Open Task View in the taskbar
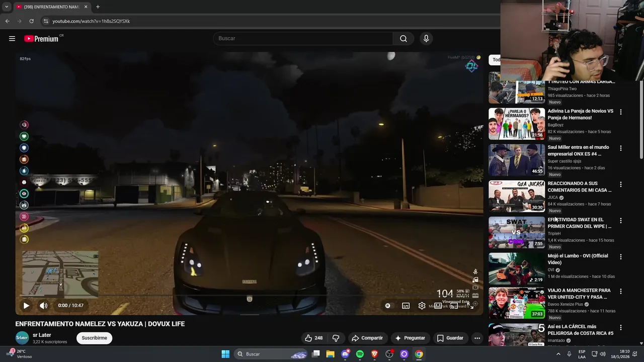 316,354
